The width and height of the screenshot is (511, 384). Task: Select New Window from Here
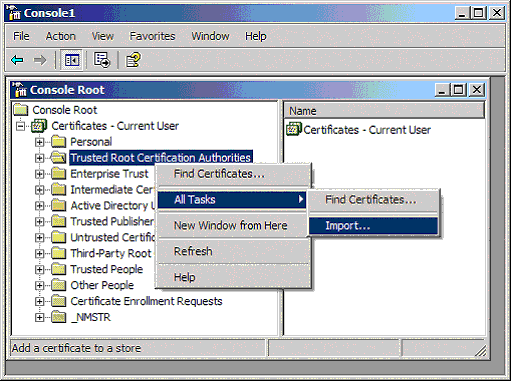(x=234, y=226)
